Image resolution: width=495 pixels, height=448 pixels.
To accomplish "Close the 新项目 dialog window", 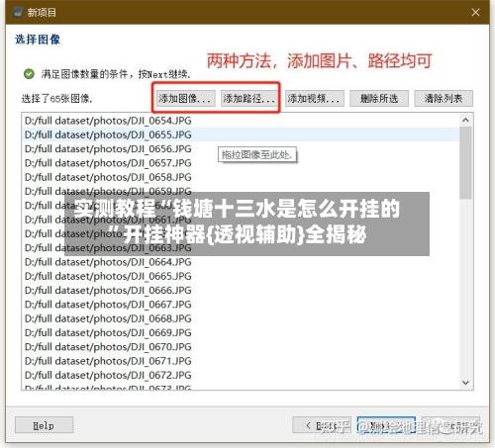I will 475,12.
